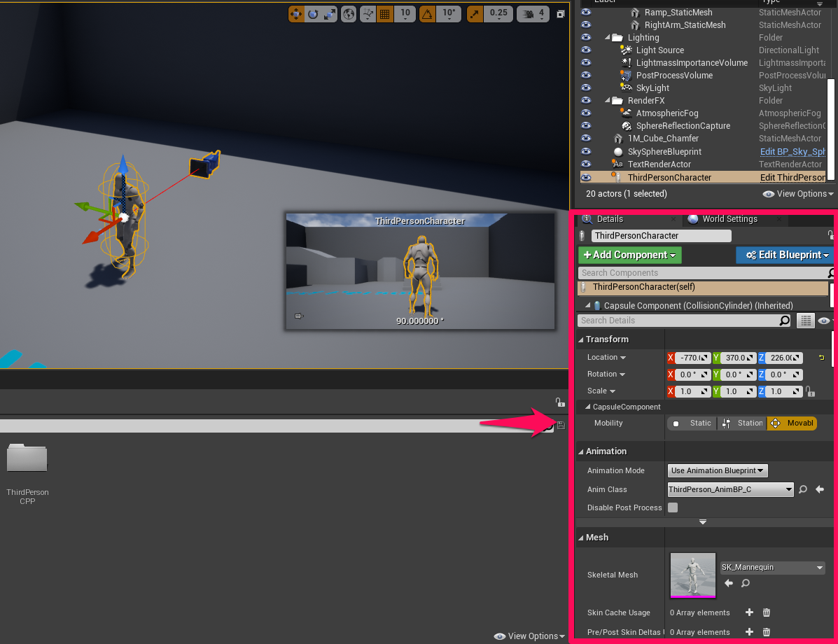Switch to the World Settings tab

(x=729, y=219)
